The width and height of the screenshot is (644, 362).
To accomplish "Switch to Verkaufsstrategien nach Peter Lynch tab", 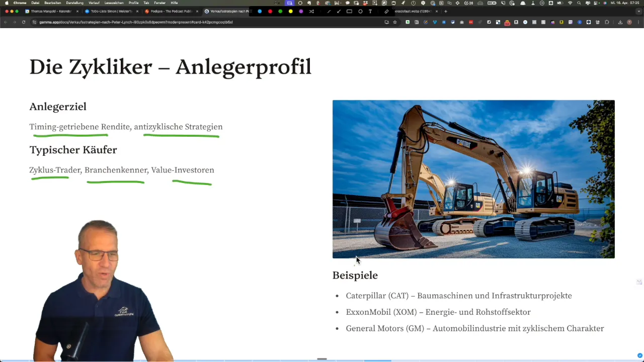I will (226, 11).
